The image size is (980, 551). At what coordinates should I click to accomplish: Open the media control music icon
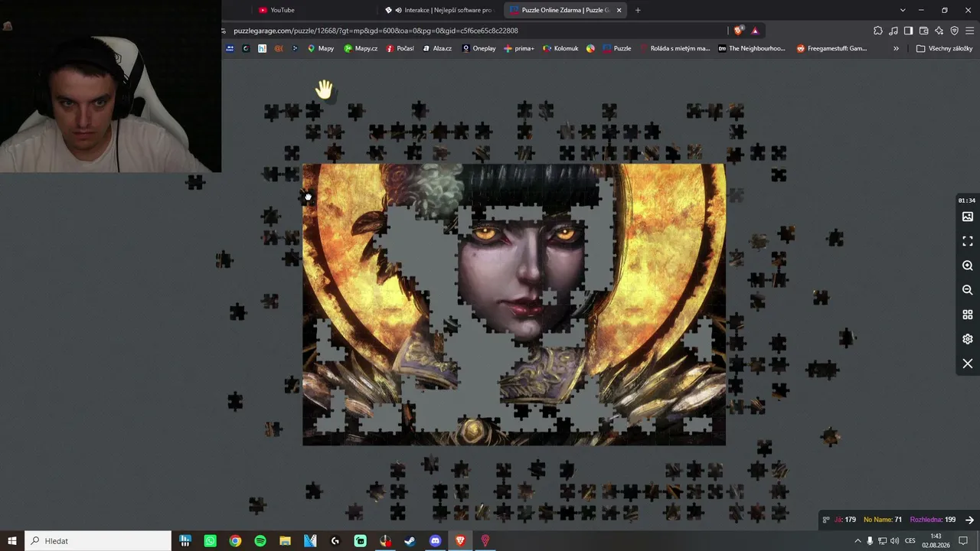893,31
